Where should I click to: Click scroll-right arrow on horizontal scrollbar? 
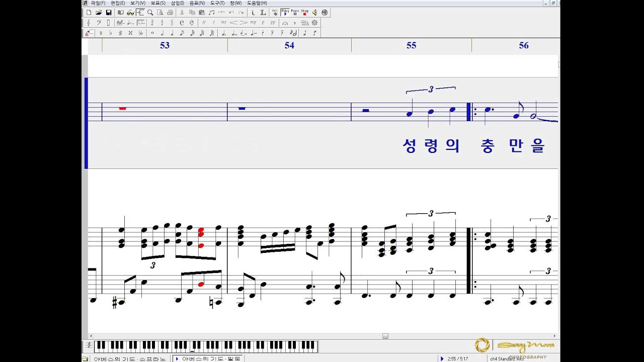coord(555,336)
